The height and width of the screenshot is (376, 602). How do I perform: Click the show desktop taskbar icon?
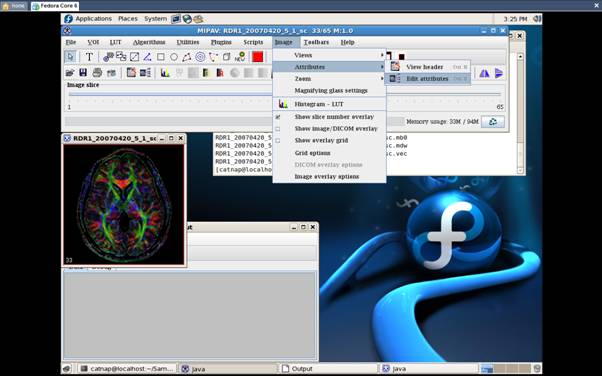coord(67,369)
